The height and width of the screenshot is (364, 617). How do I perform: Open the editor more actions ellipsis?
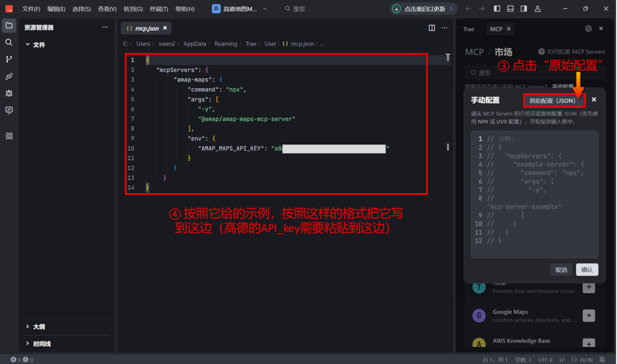tap(444, 28)
